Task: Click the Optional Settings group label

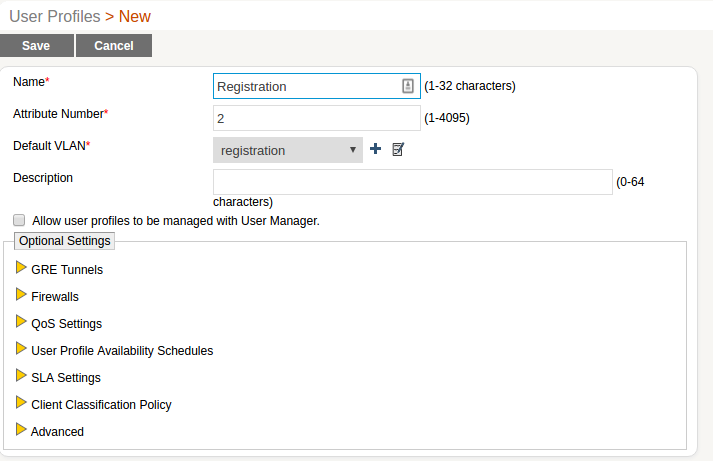Action: pos(65,241)
